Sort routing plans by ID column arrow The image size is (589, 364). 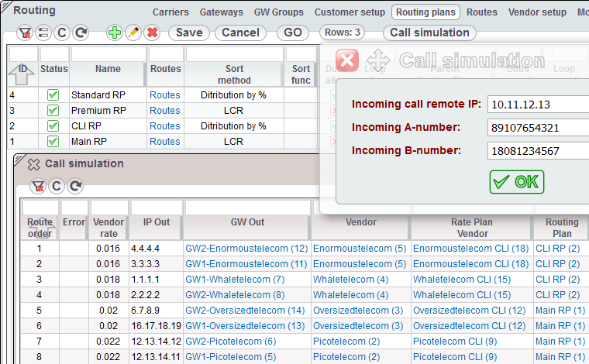point(22,74)
